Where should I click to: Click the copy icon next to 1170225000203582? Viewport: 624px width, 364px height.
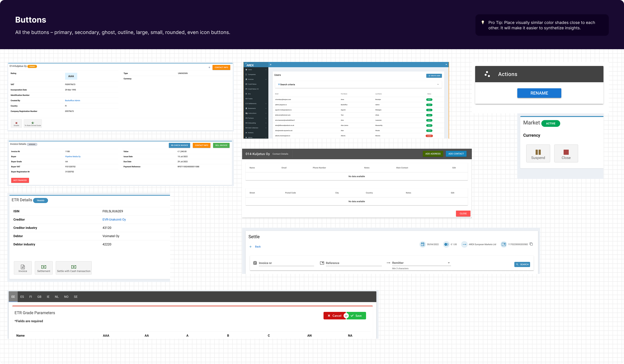click(531, 244)
